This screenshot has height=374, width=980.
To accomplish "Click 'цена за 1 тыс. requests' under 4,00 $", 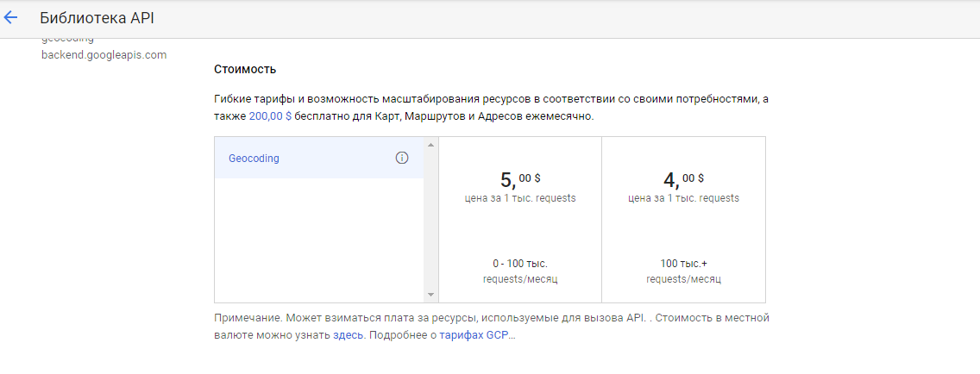I will 684,198.
